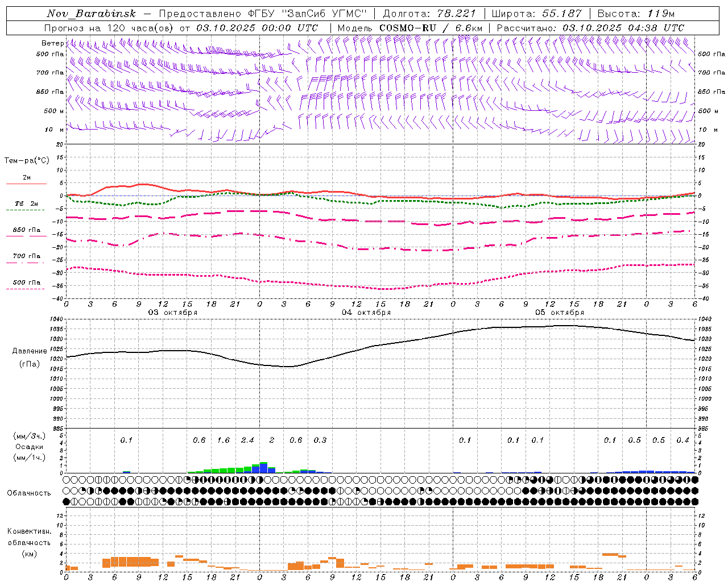Click the 05 октября date label
This screenshot has width=728, height=582.
click(560, 313)
